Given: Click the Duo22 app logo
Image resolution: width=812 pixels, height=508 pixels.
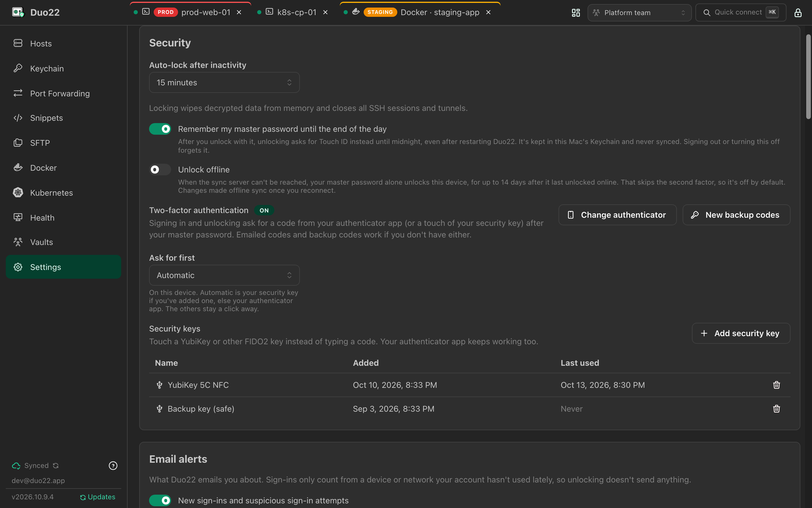Looking at the screenshot, I should 18,12.
